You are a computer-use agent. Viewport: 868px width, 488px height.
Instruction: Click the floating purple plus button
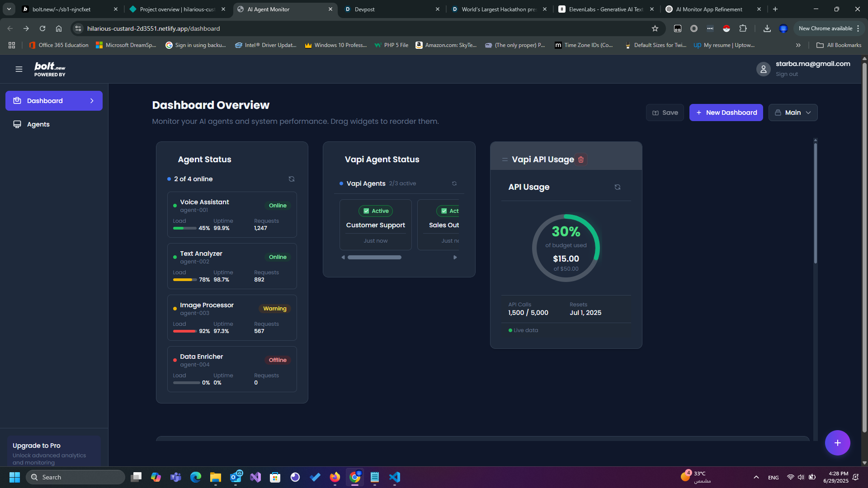point(837,443)
